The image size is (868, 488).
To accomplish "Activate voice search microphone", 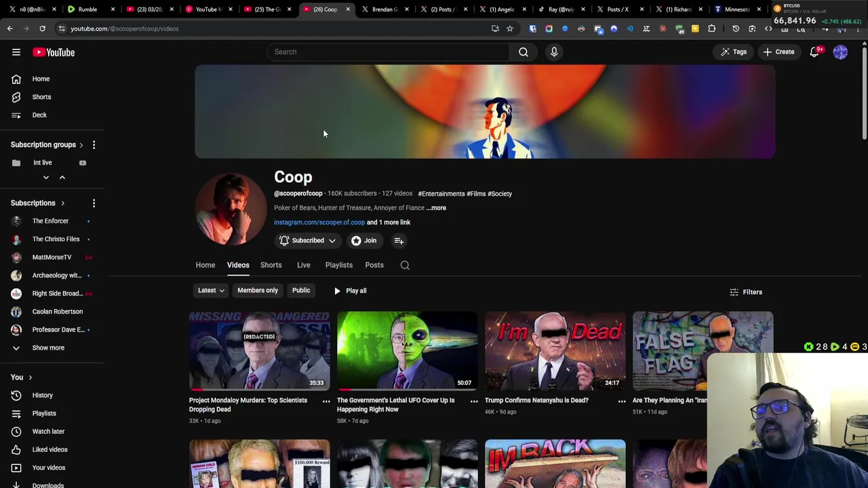I will pos(554,52).
